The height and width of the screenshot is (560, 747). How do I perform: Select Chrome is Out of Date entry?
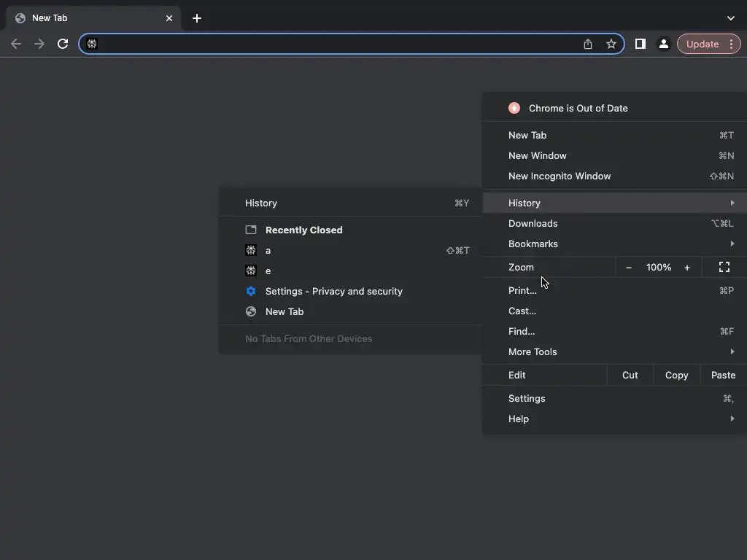[x=614, y=108]
